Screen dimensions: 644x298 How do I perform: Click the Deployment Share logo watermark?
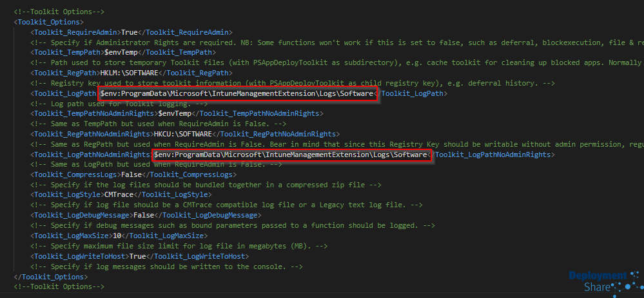[x=601, y=281]
